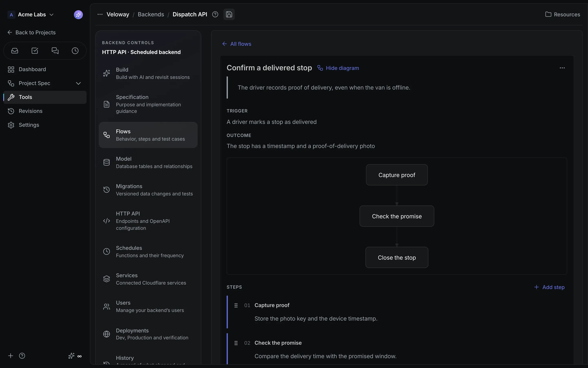Image resolution: width=588 pixels, height=368 pixels.
Task: Grab the drag handle for step 02 Check the promise
Action: pyautogui.click(x=236, y=343)
